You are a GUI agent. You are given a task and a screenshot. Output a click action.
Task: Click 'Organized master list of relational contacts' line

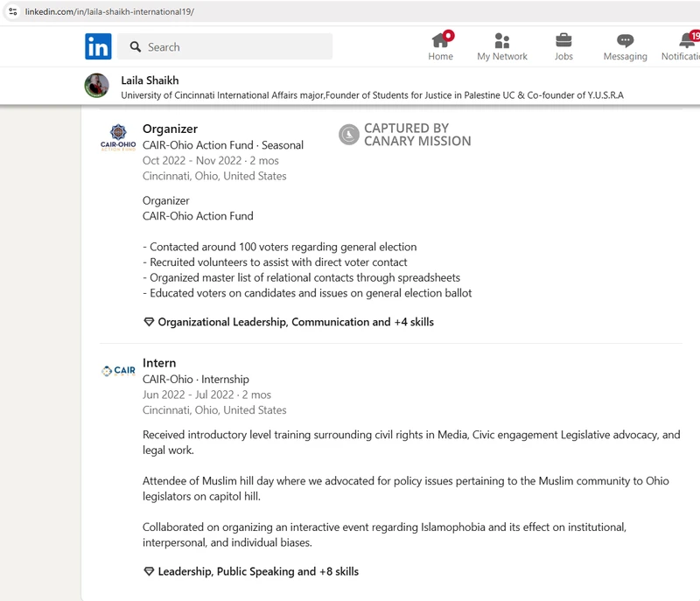point(301,277)
